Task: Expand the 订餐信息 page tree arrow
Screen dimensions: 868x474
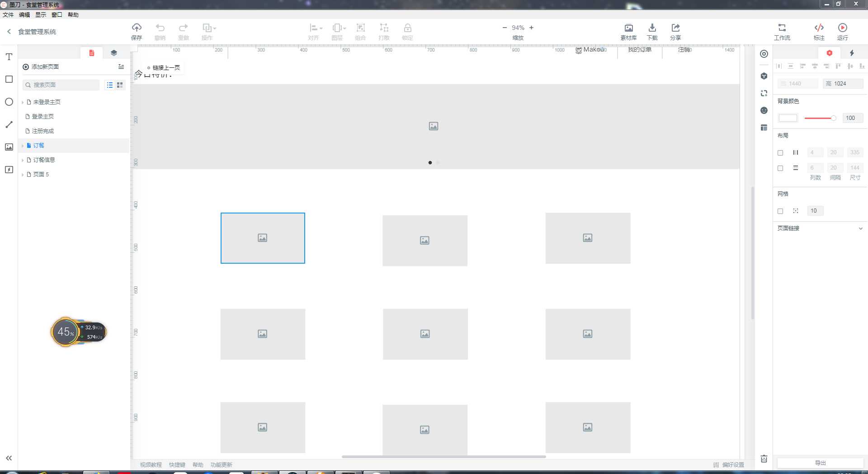Action: point(23,160)
